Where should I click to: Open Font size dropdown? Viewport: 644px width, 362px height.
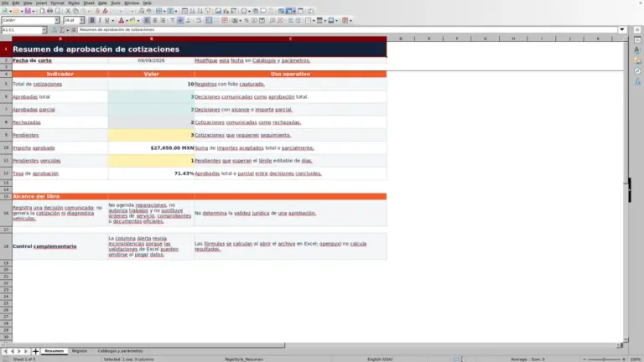pyautogui.click(x=81, y=20)
